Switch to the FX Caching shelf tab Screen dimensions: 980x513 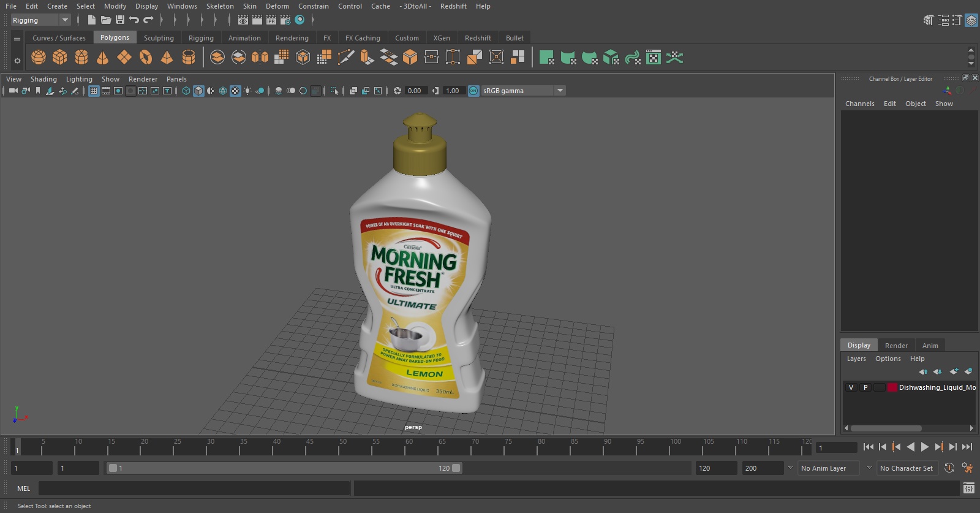[363, 38]
